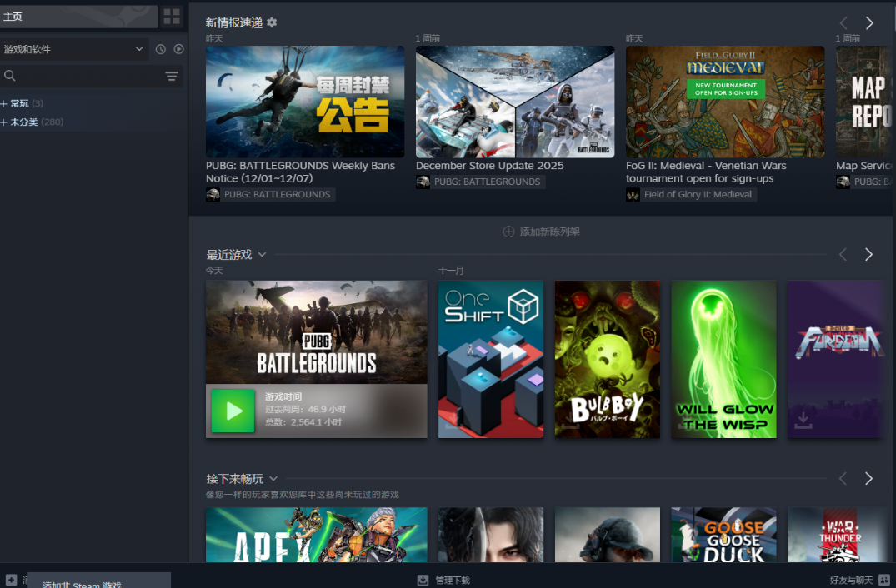Click the clock icon to sort by recent
This screenshot has height=588, width=896.
point(159,49)
